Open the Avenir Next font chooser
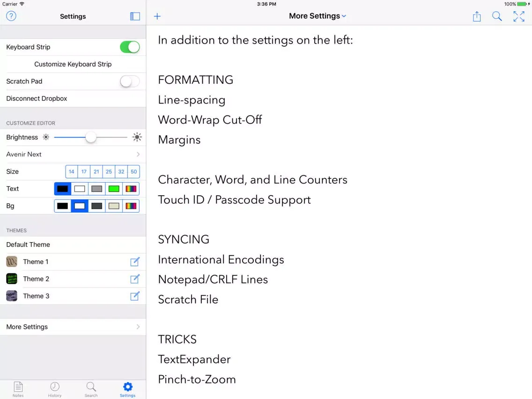532x399 pixels. [73, 155]
